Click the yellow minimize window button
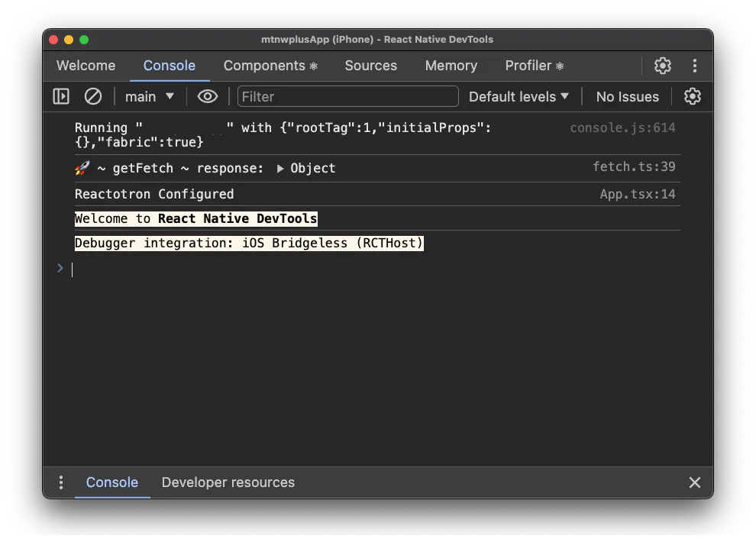 [69, 40]
